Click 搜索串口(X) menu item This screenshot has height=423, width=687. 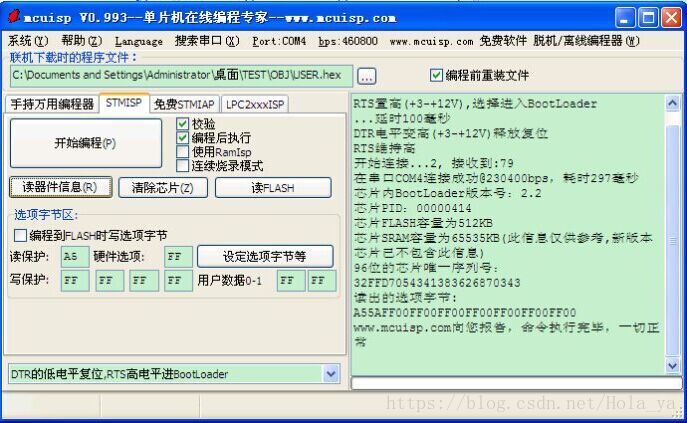pyautogui.click(x=207, y=41)
